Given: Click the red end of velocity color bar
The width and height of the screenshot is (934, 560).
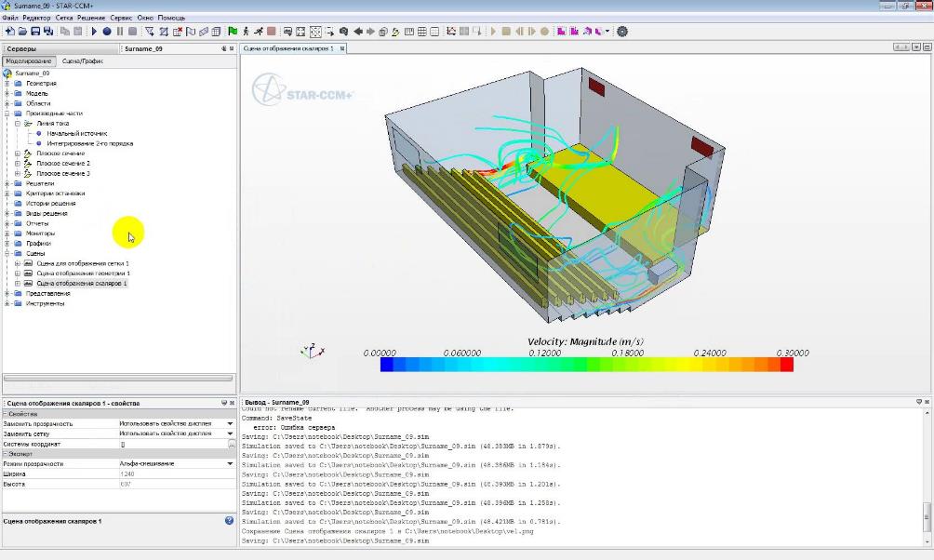Looking at the screenshot, I should (x=786, y=365).
